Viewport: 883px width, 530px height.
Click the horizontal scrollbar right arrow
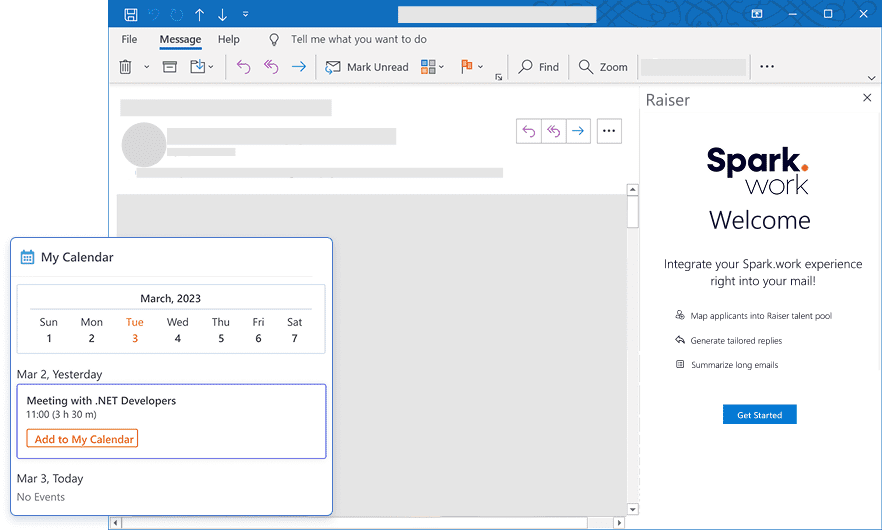pyautogui.click(x=619, y=523)
